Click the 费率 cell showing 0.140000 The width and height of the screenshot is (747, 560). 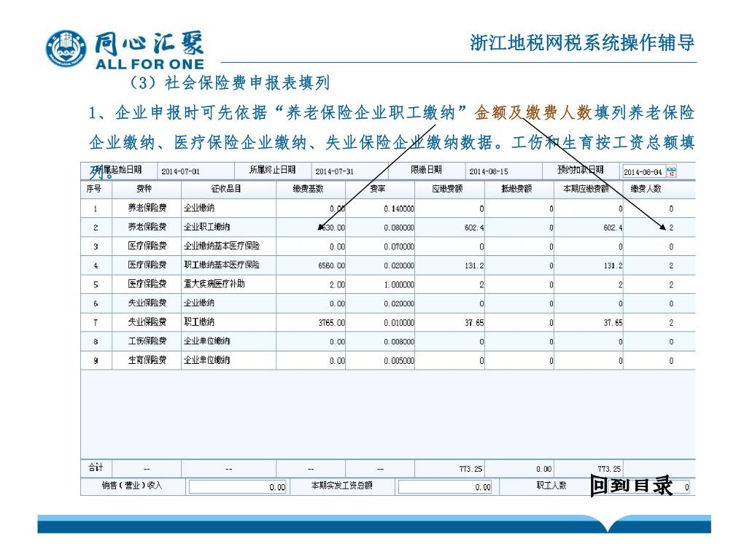tap(379, 209)
